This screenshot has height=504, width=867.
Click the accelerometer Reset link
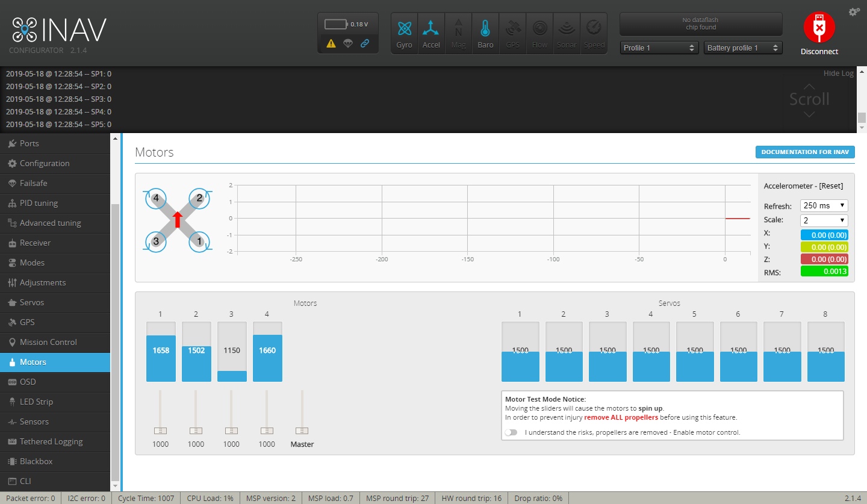point(830,185)
